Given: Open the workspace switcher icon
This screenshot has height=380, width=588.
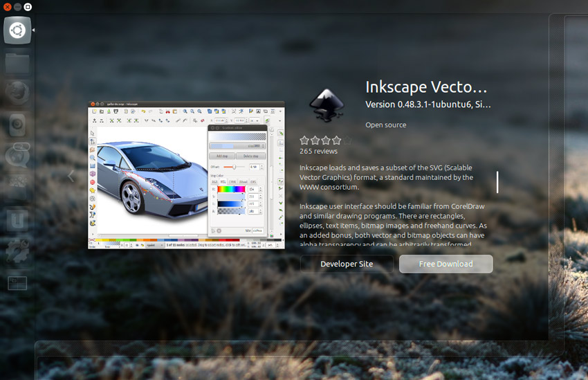Looking at the screenshot, I should 17,283.
